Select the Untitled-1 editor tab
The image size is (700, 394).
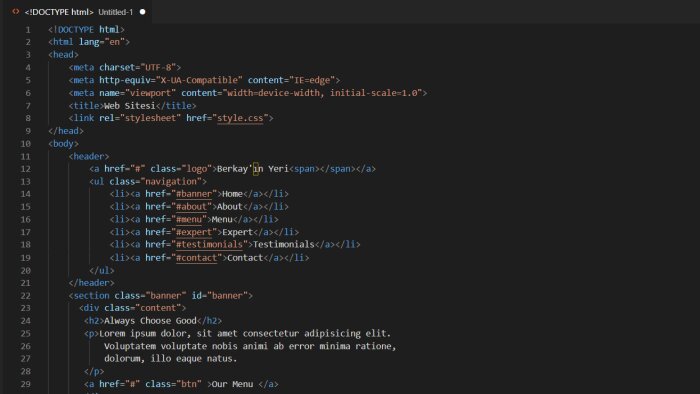click(x=79, y=12)
